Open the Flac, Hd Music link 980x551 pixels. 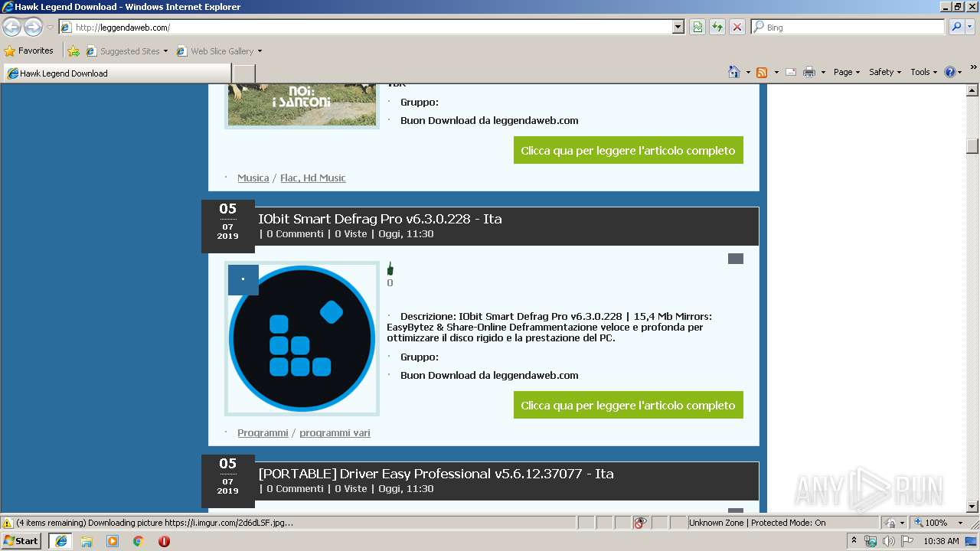coord(312,178)
